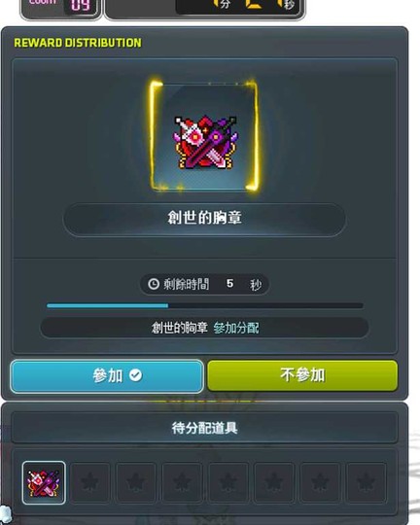
Task: Click the 待分配道具 section header
Action: pos(204,428)
